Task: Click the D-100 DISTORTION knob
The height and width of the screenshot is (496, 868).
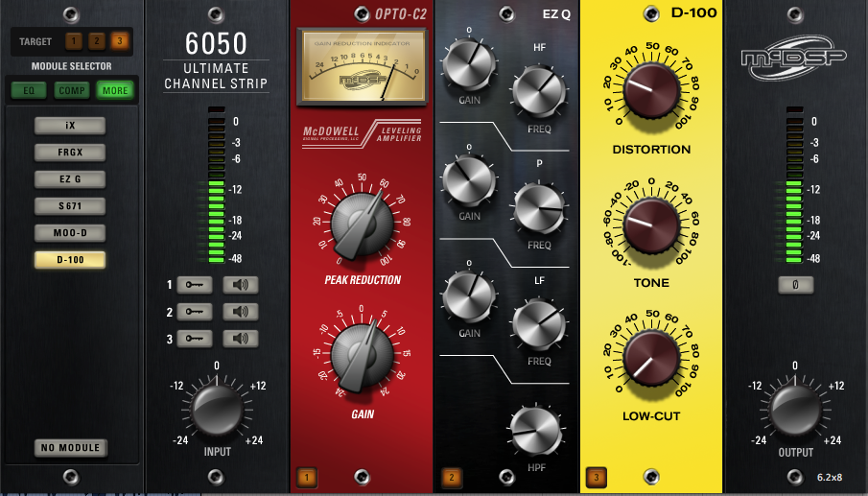Action: (x=651, y=90)
